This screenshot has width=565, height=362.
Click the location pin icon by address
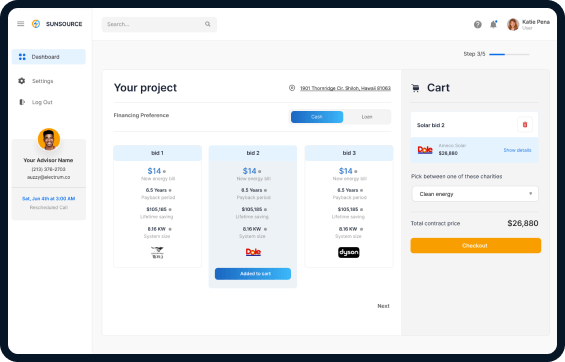pyautogui.click(x=292, y=88)
